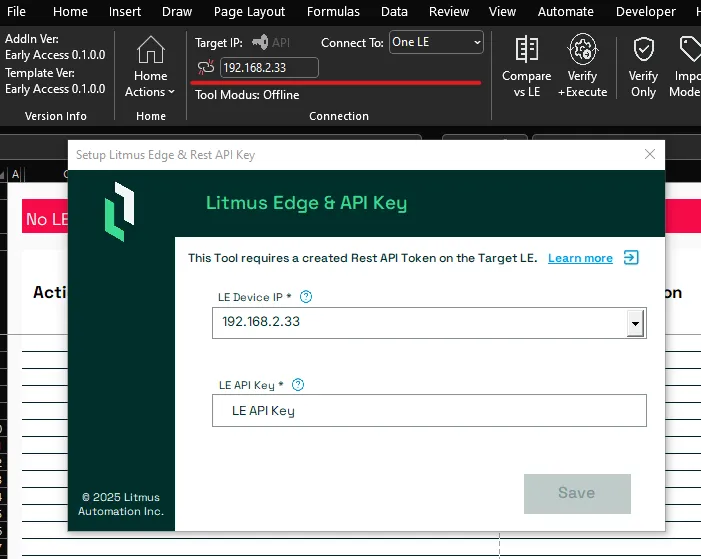Click the API key icon beside Target IP

(x=260, y=42)
